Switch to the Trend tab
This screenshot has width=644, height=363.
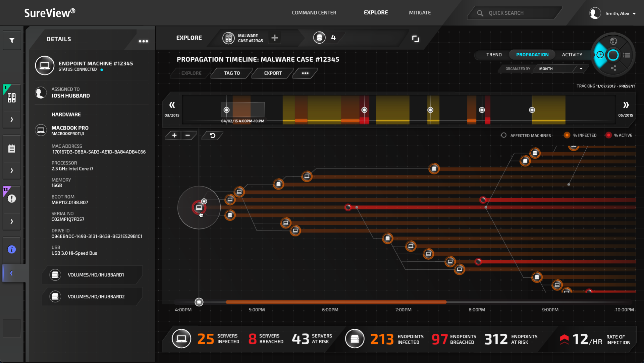(x=494, y=55)
